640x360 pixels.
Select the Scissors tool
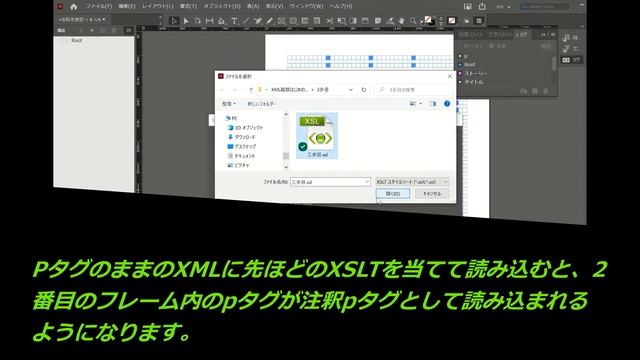pos(329,21)
